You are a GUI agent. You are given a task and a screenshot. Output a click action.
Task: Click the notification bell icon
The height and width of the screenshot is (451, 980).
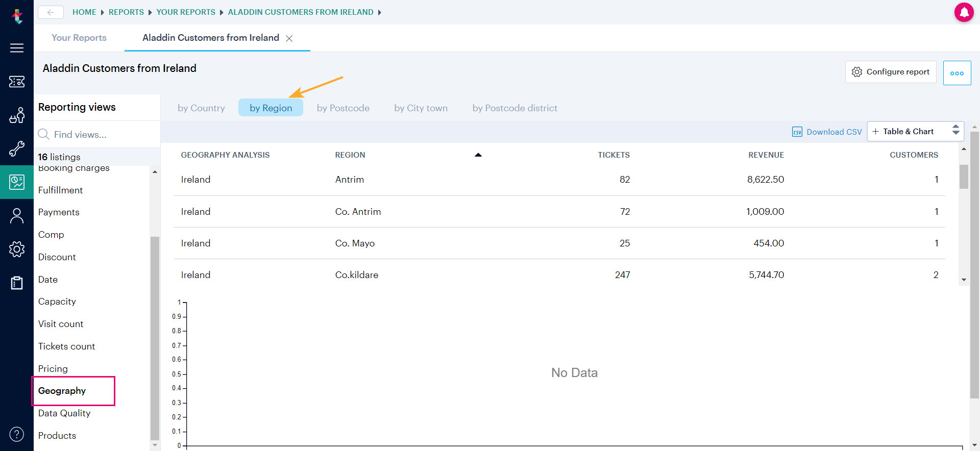point(964,12)
